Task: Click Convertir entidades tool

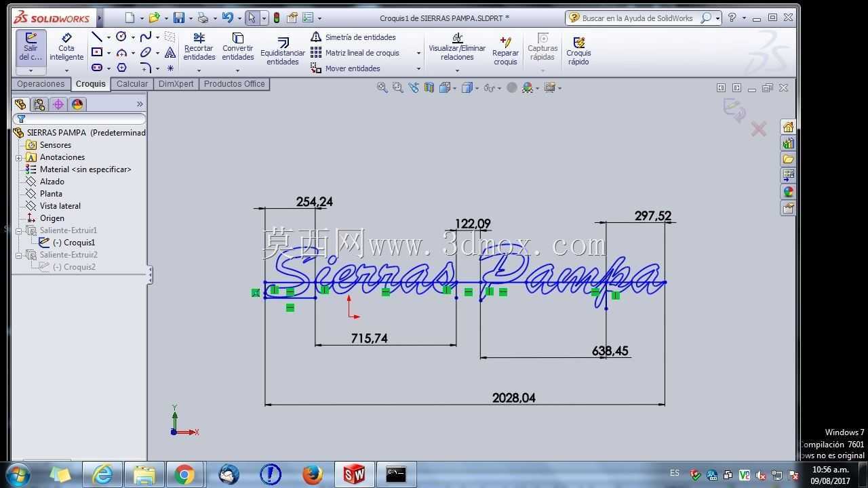Action: pos(237,47)
